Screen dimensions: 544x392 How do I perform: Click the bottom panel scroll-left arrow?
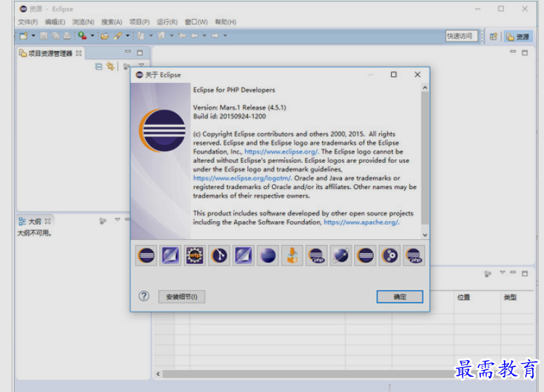coord(159,374)
